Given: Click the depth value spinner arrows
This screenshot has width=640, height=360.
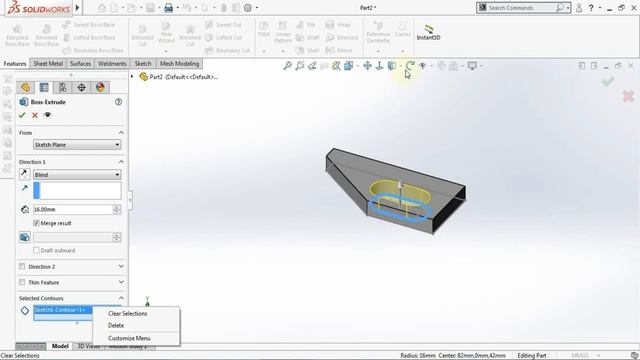Looking at the screenshot, I should 117,209.
